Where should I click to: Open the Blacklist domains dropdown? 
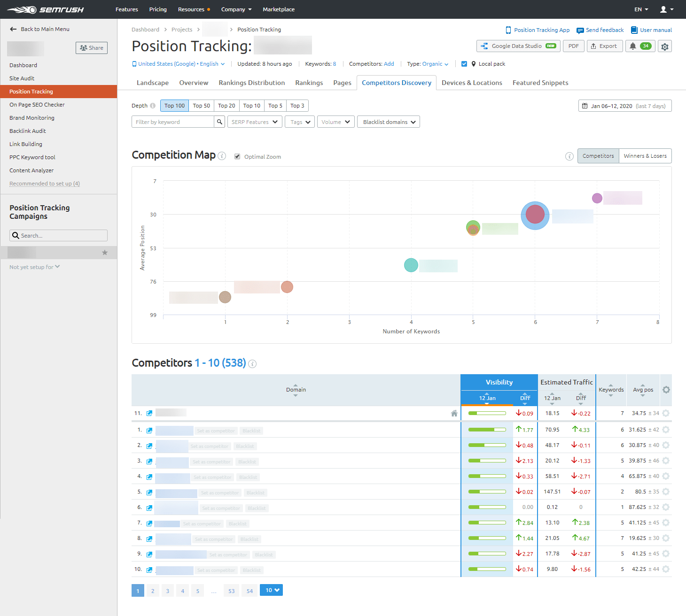[x=388, y=122]
